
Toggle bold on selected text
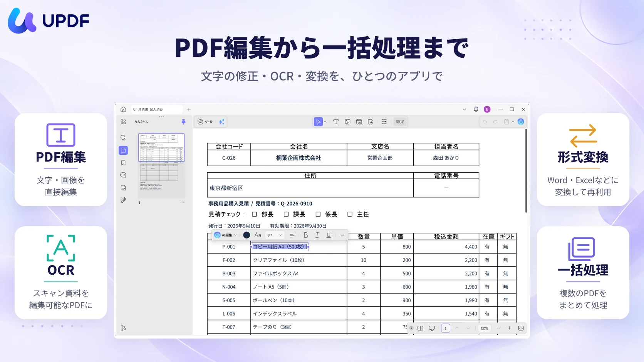click(x=306, y=235)
